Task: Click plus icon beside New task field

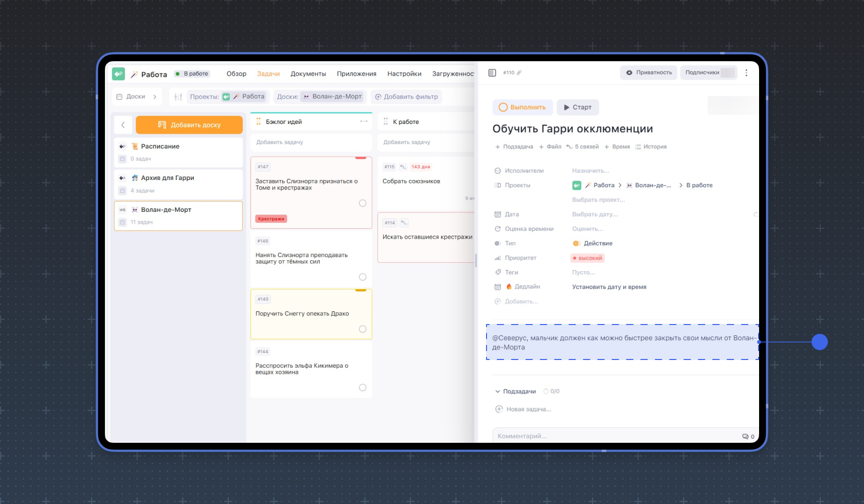Action: tap(498, 409)
